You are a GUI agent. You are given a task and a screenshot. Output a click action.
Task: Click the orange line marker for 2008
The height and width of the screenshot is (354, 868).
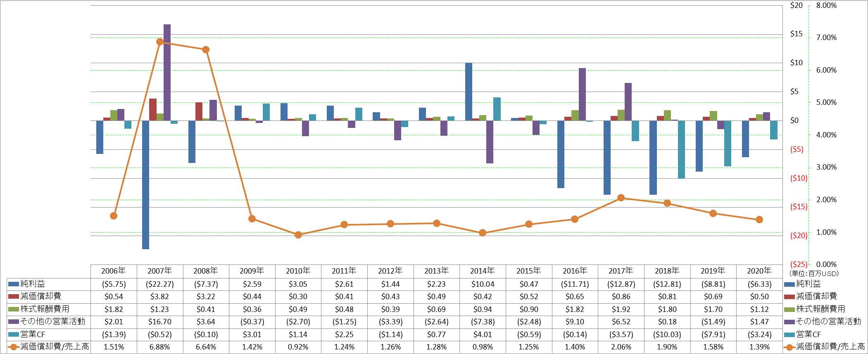coord(206,50)
